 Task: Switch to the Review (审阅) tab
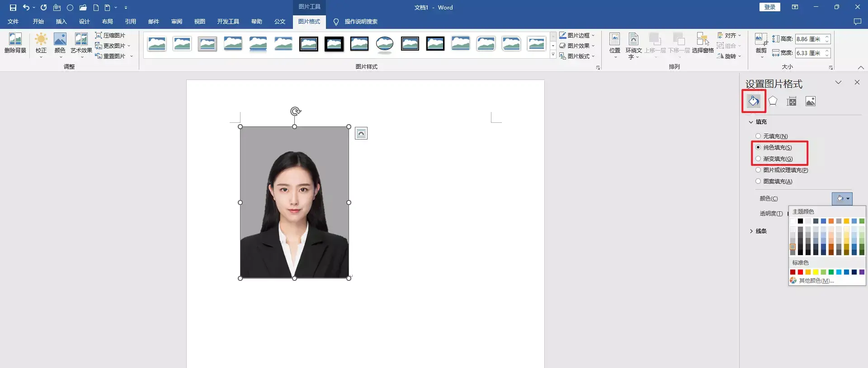click(x=176, y=22)
